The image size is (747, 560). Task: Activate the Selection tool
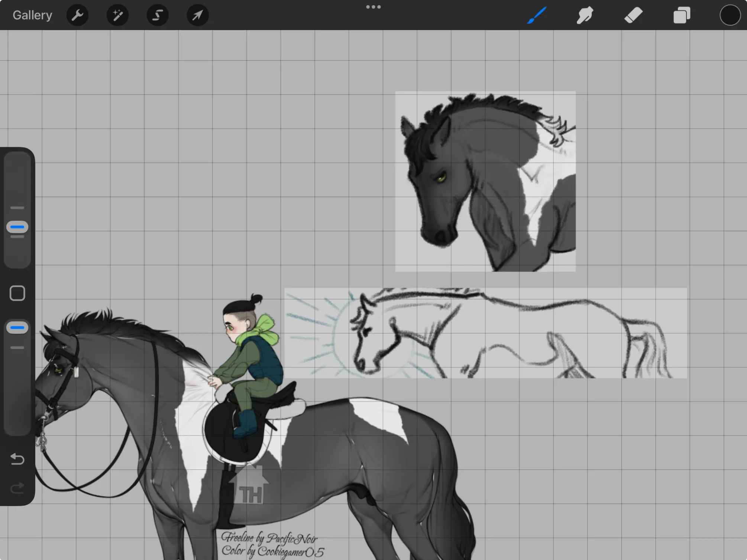[x=158, y=15]
